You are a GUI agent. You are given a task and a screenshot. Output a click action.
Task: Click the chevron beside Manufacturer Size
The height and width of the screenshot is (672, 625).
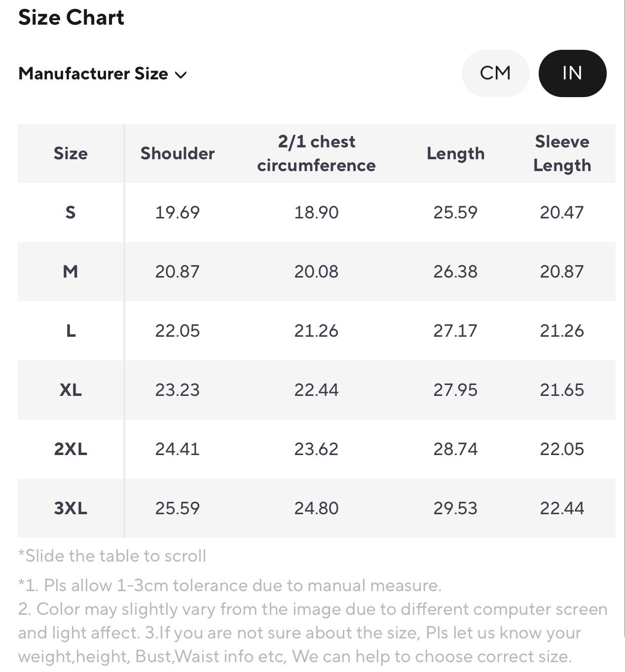[x=181, y=75]
